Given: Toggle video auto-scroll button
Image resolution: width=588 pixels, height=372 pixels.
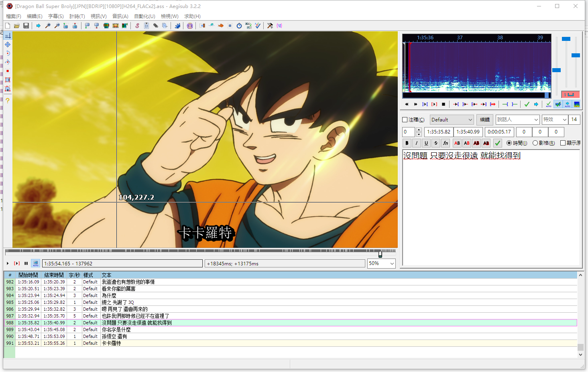Looking at the screenshot, I should [x=36, y=263].
